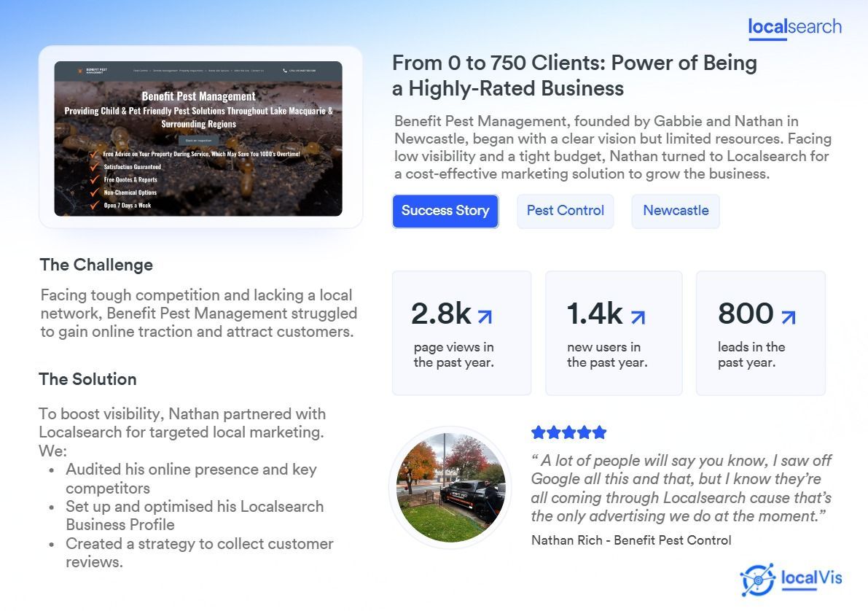
Task: Click the Satisfaction Guaranteed checkmark
Action: [x=94, y=167]
